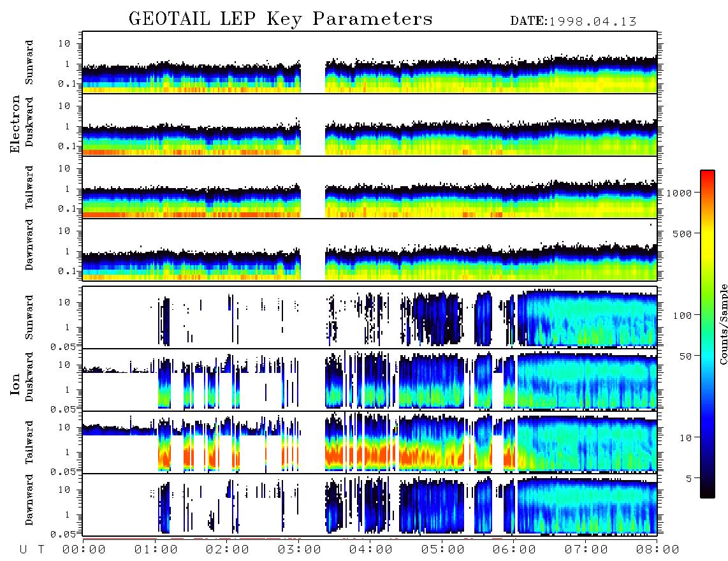Viewport: 728px width, 561px height.
Task: Click the "03:00" time axis label
Action: coord(300,550)
